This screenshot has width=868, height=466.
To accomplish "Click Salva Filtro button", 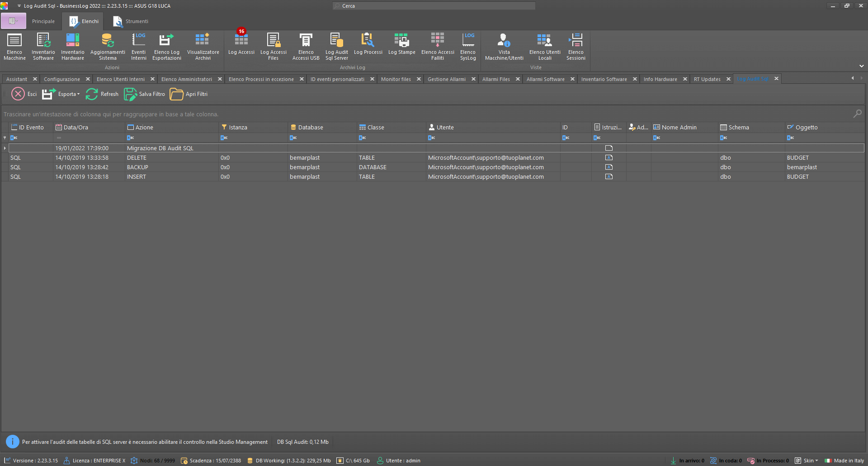I will pos(145,94).
